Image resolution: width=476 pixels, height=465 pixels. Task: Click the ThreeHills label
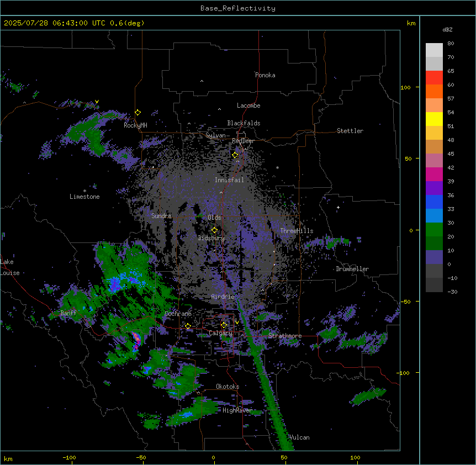point(297,231)
